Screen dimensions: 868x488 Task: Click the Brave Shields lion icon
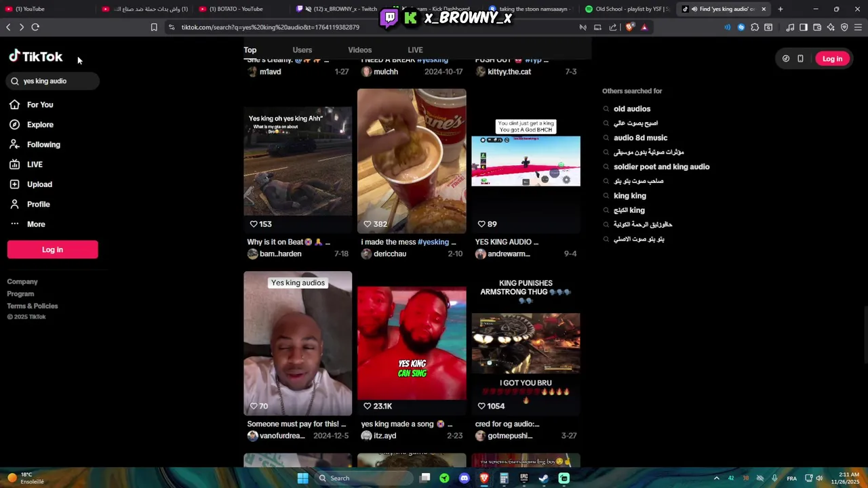630,27
